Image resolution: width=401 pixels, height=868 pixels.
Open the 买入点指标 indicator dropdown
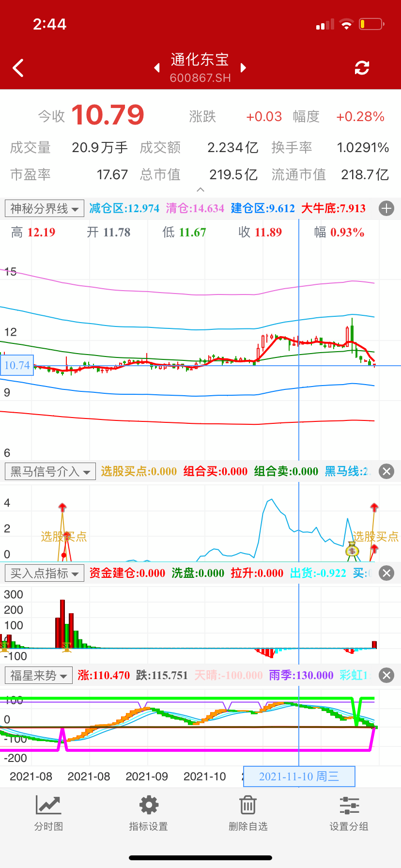point(45,573)
